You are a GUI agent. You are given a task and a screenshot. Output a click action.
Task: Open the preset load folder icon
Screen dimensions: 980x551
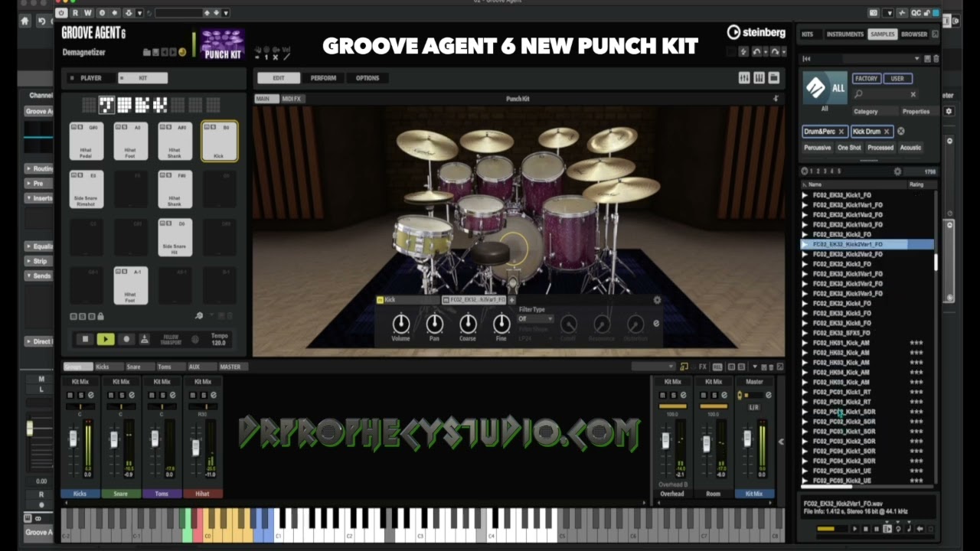pyautogui.click(x=147, y=52)
